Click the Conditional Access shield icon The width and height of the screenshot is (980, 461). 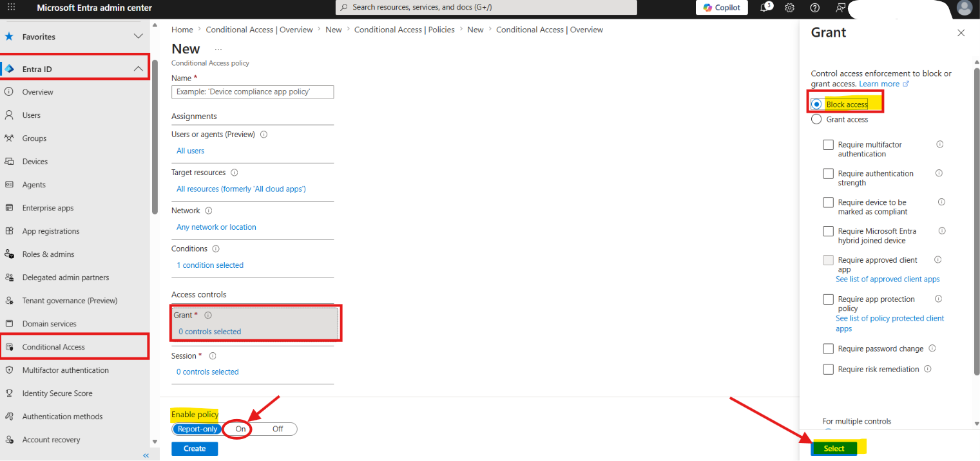[9, 347]
